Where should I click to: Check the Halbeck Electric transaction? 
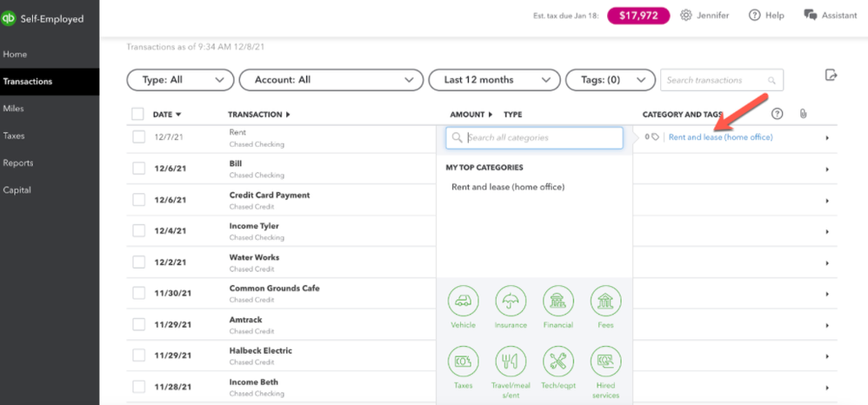coord(138,355)
